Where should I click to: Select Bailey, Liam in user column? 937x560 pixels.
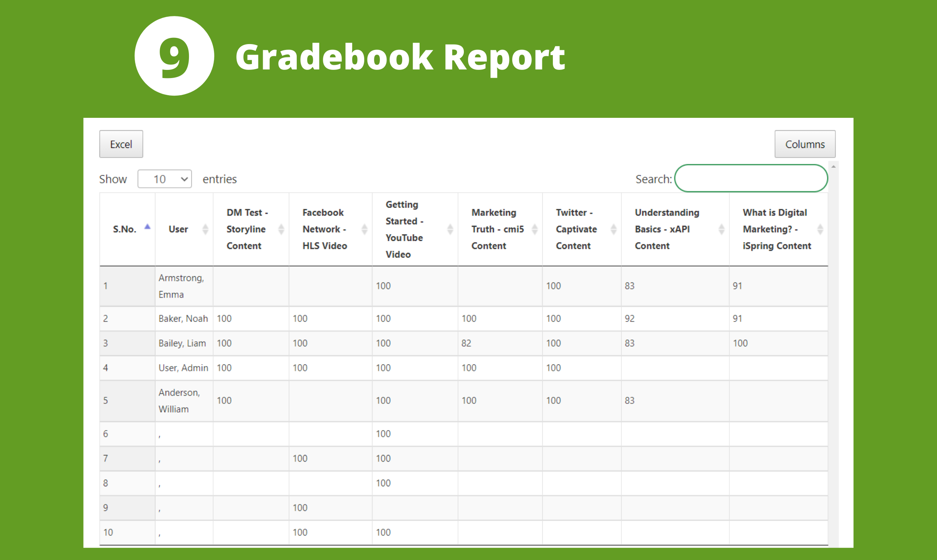pyautogui.click(x=182, y=343)
